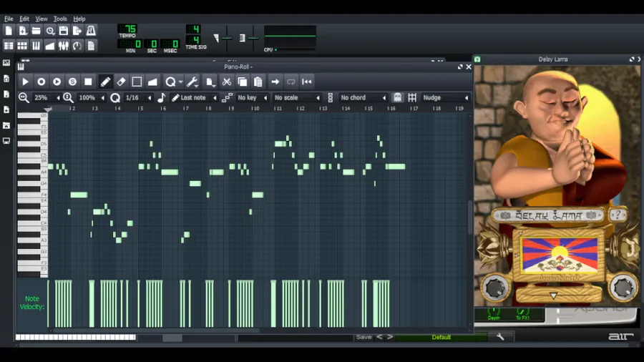The width and height of the screenshot is (644, 362).
Task: Open the Controller Rack dial icon
Action: pos(77,46)
